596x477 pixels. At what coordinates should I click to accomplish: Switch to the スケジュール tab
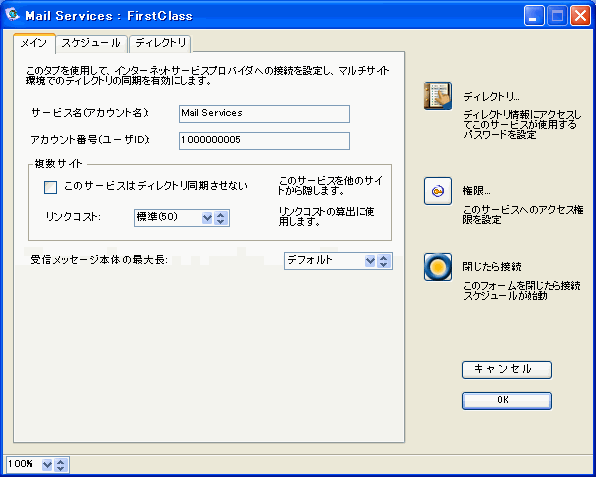(x=91, y=43)
